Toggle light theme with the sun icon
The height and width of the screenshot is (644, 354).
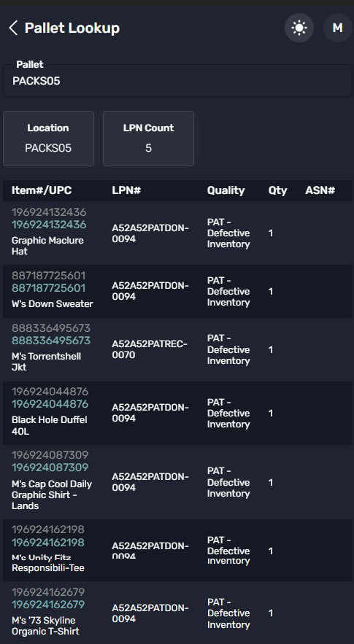(299, 28)
